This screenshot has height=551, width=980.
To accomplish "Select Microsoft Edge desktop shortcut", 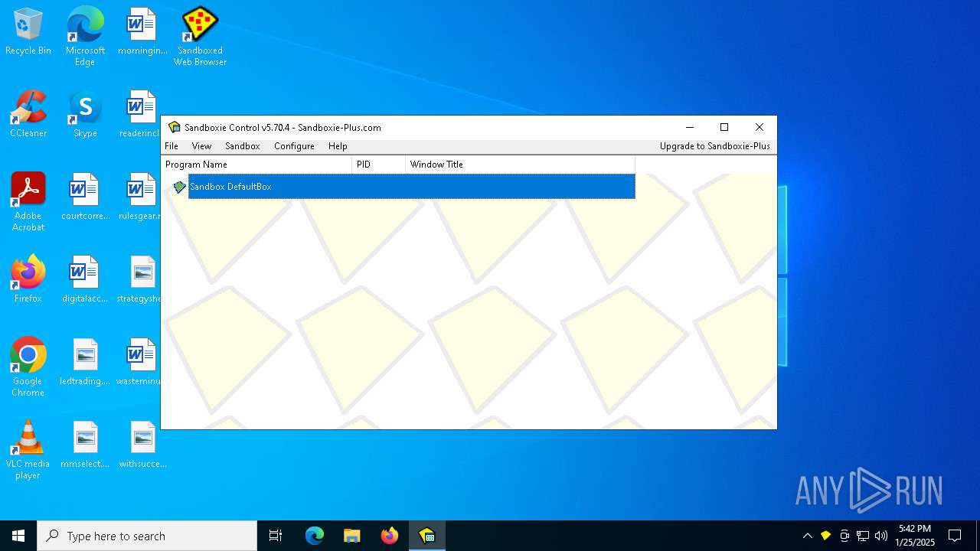I will 85,37.
